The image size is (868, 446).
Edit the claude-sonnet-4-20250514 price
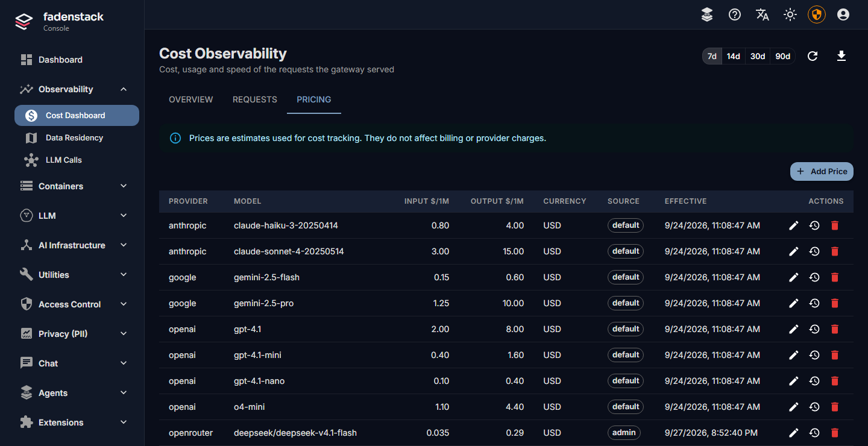point(794,251)
